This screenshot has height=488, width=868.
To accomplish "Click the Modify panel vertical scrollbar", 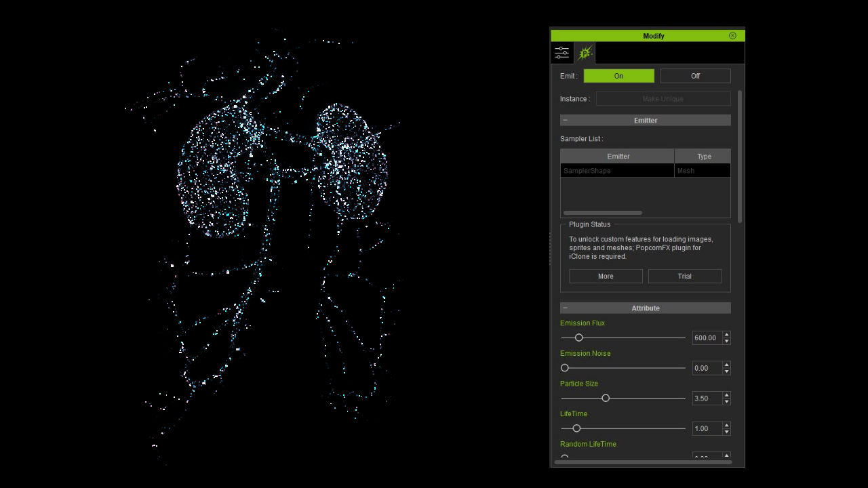I will pyautogui.click(x=740, y=156).
